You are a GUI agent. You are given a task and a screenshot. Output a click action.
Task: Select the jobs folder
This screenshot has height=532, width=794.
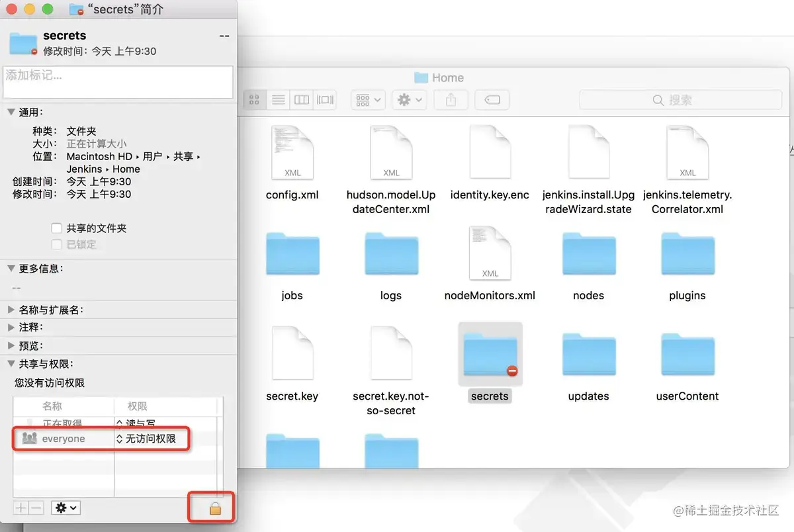292,253
